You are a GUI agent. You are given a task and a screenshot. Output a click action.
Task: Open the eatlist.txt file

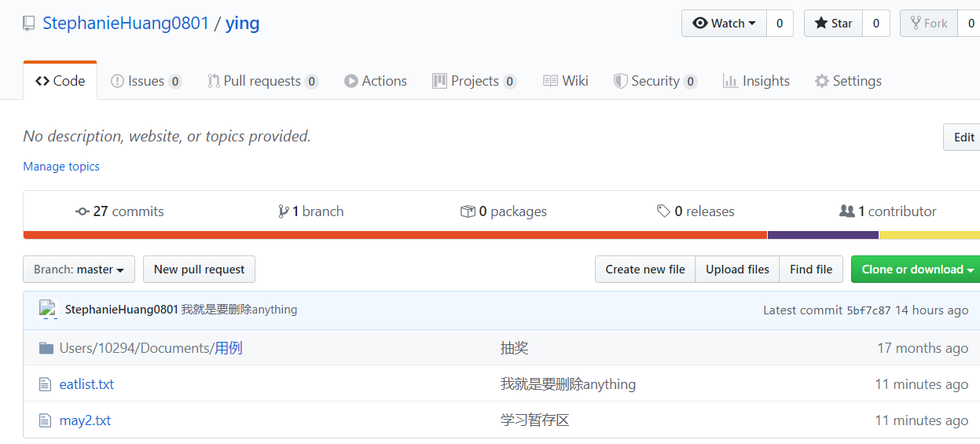86,384
